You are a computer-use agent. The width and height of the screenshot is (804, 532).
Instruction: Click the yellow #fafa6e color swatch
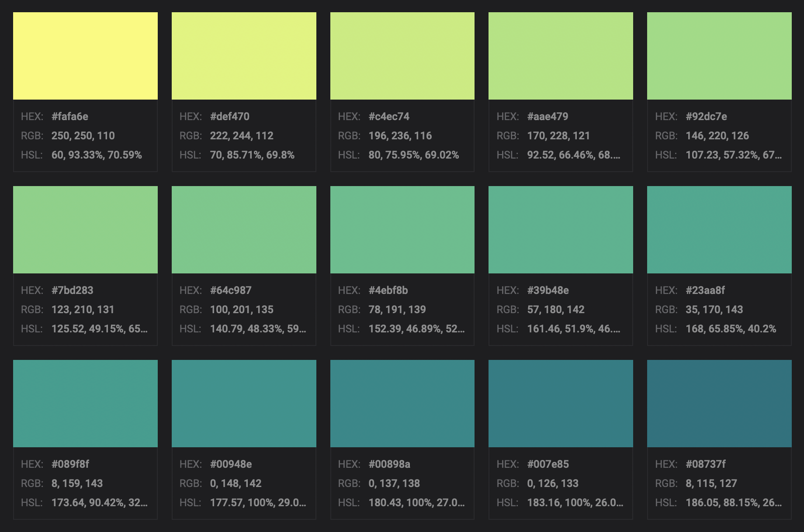(85, 56)
